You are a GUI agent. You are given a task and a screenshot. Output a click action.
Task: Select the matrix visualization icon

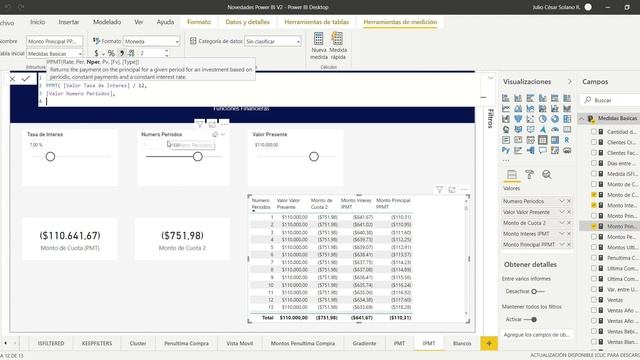[x=555, y=140]
